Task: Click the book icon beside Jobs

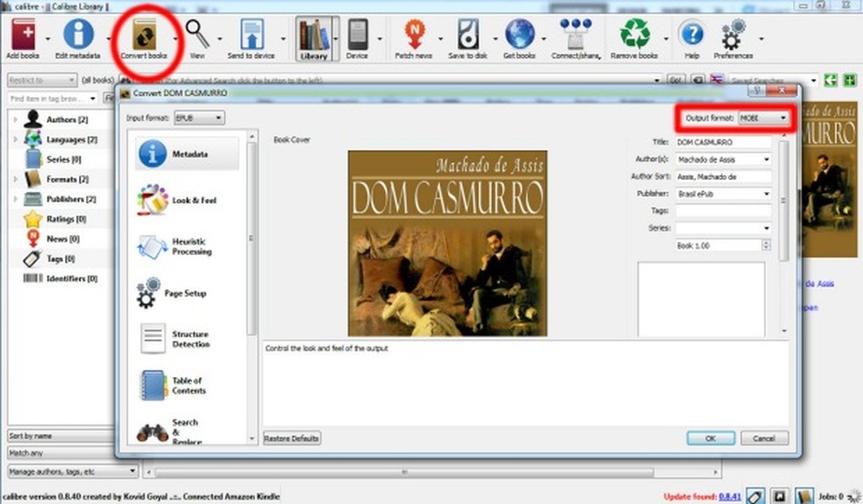Action: [x=804, y=496]
